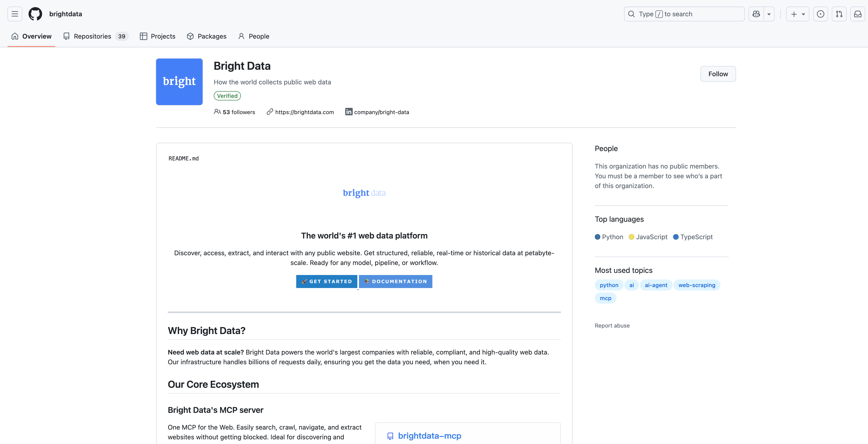
Task: Open the create new plus menu
Action: [798, 14]
